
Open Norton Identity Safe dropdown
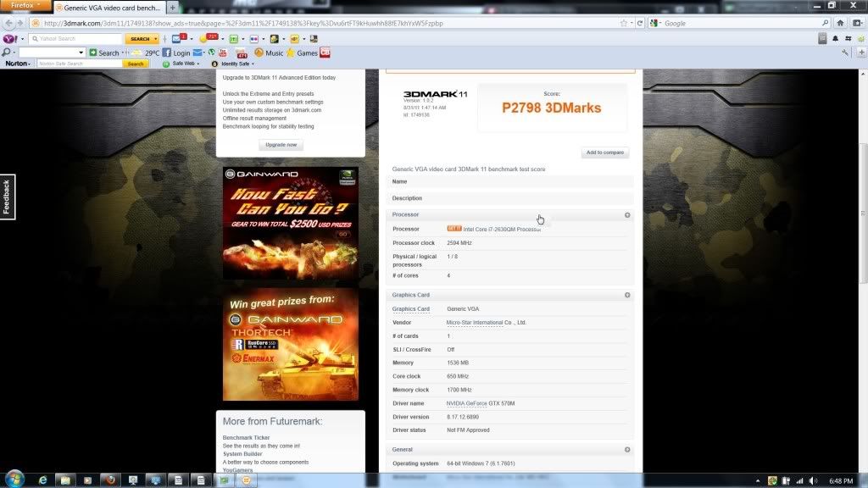coord(233,64)
